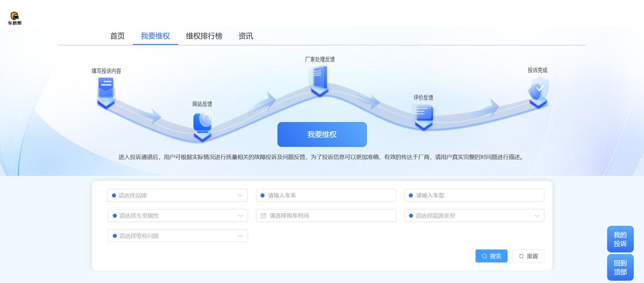
Task: Focus the 请输入车系 input field
Action: 326,195
